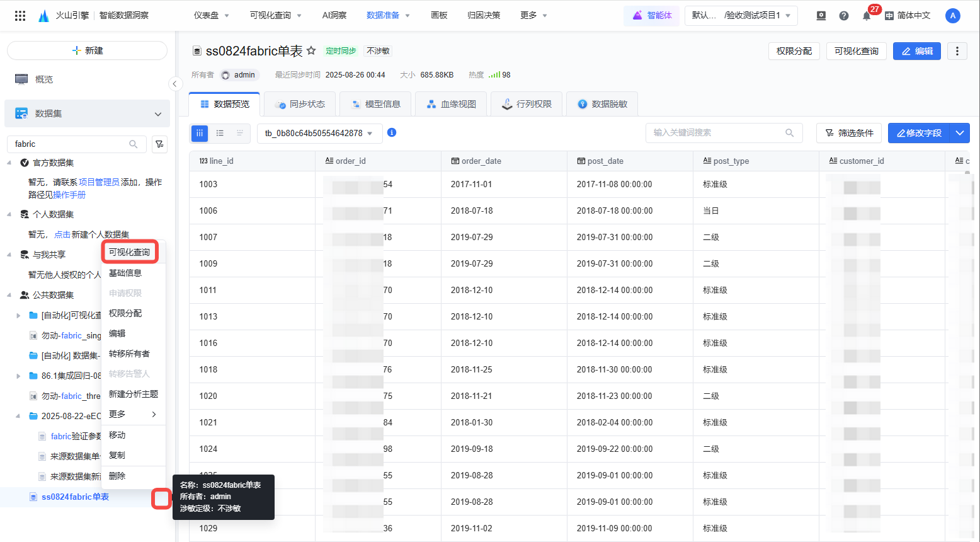Select 可视化查询 from the context menu
This screenshot has height=542, width=980.
129,252
